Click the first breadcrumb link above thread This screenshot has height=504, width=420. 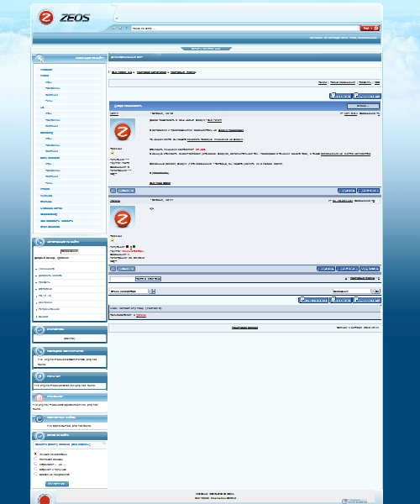122,72
